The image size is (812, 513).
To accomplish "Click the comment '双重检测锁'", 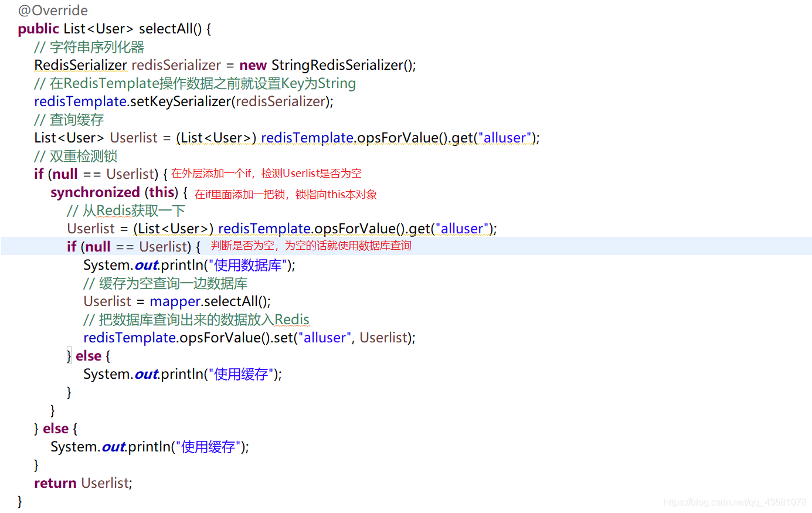I will point(76,156).
